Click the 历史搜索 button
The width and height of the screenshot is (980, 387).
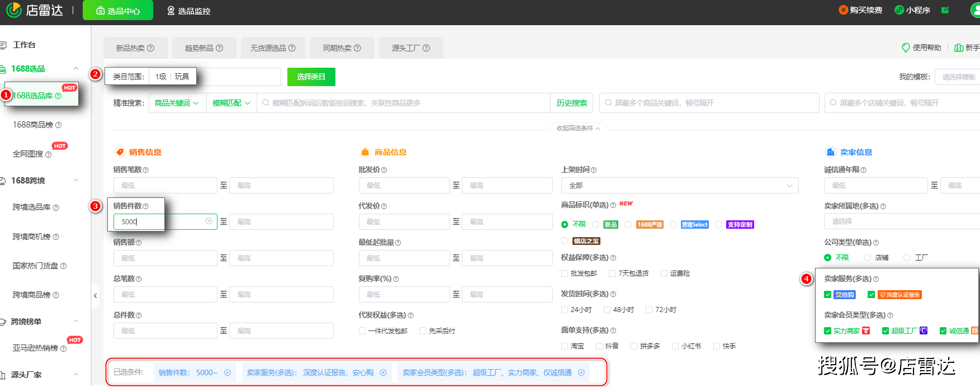coord(572,103)
